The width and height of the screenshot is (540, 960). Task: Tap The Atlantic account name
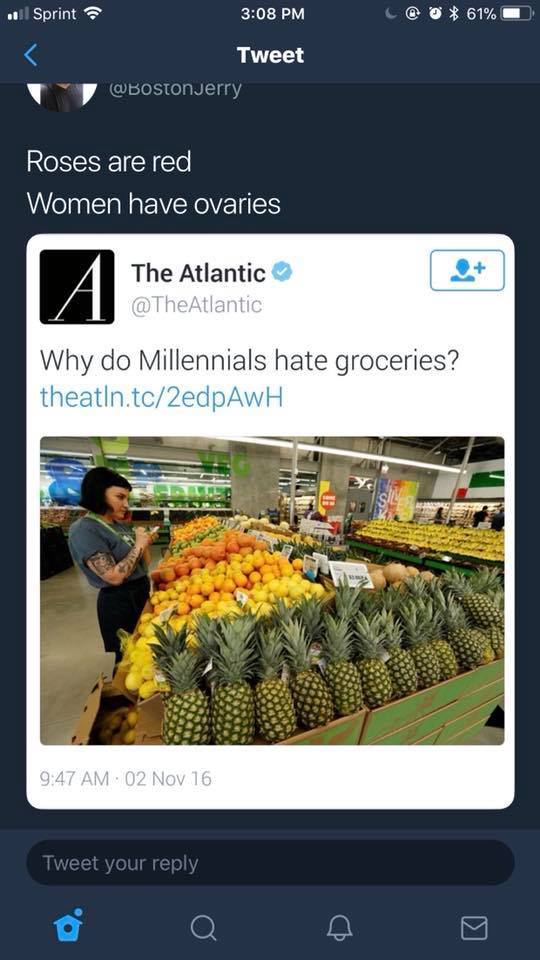coord(198,273)
